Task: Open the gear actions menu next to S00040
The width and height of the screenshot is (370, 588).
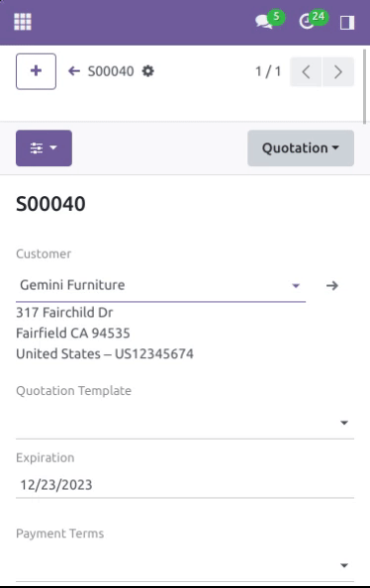Action: [x=147, y=71]
